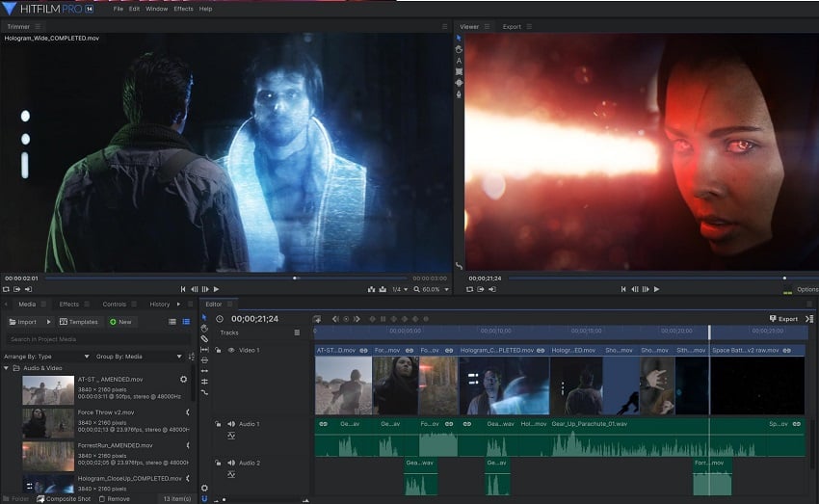819x504 pixels.
Task: Open the Tracks menu icon in Editor
Action: [297, 332]
